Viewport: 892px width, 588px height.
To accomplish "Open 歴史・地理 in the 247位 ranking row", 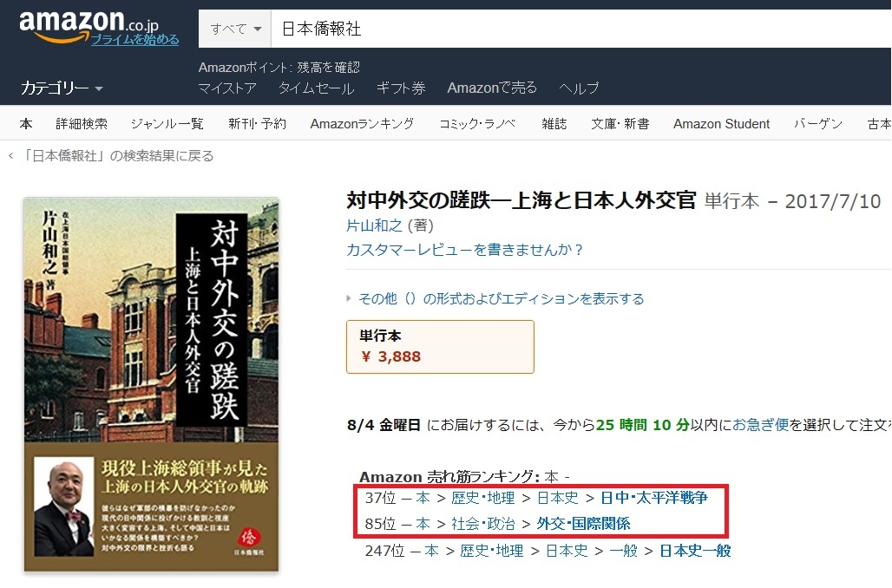I will pos(492,551).
